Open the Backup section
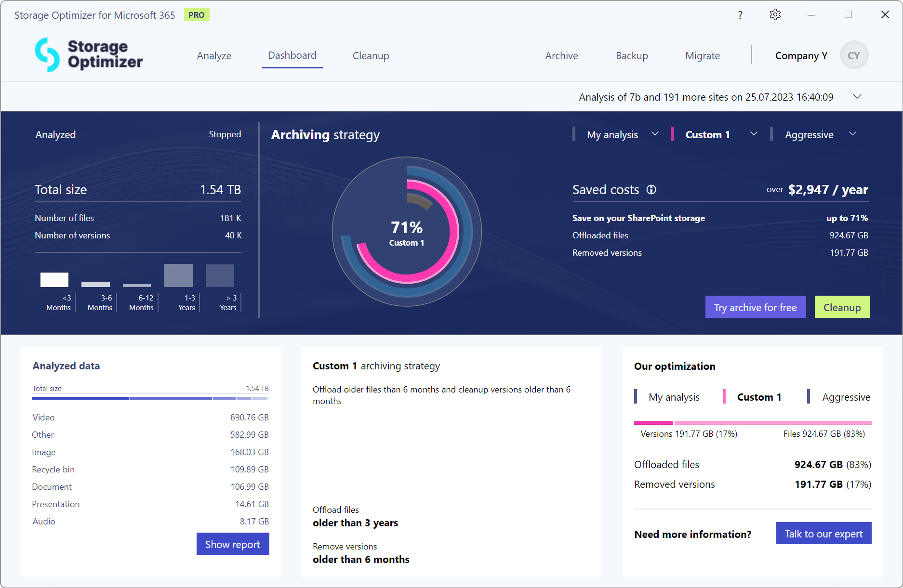This screenshot has width=903, height=588. click(x=632, y=55)
